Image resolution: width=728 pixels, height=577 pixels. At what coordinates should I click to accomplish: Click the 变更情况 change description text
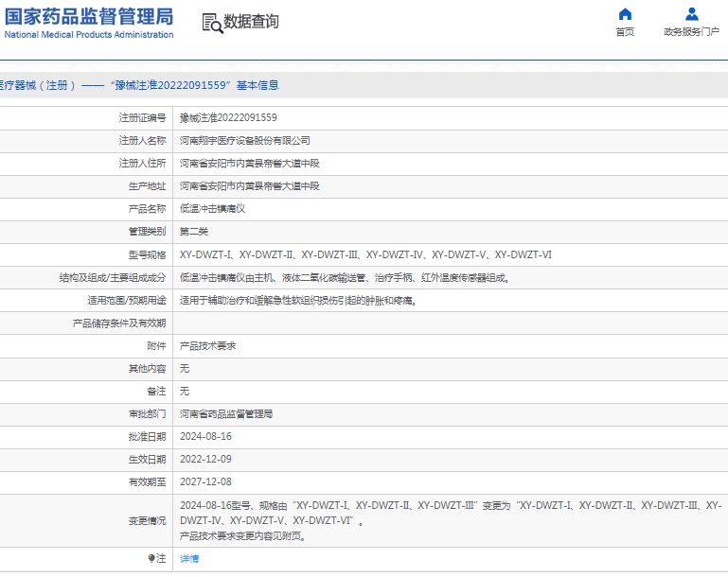(451, 520)
